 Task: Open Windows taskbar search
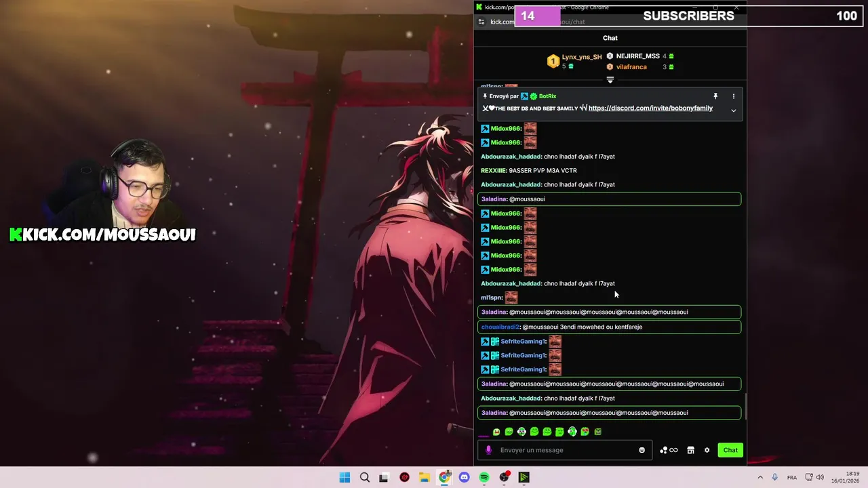[x=365, y=477]
